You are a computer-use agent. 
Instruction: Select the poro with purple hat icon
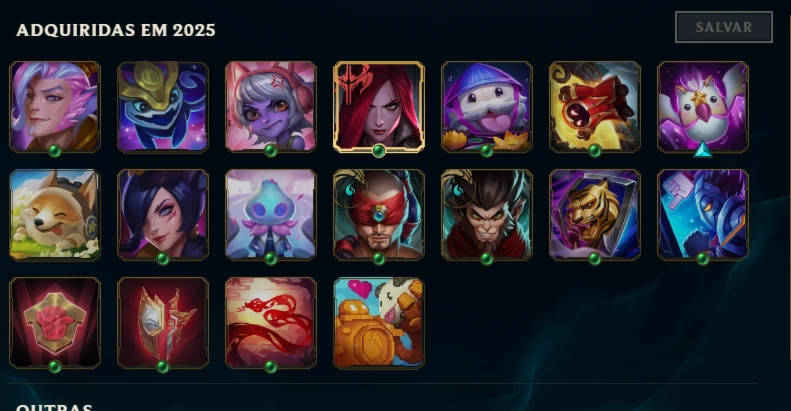tap(487, 107)
